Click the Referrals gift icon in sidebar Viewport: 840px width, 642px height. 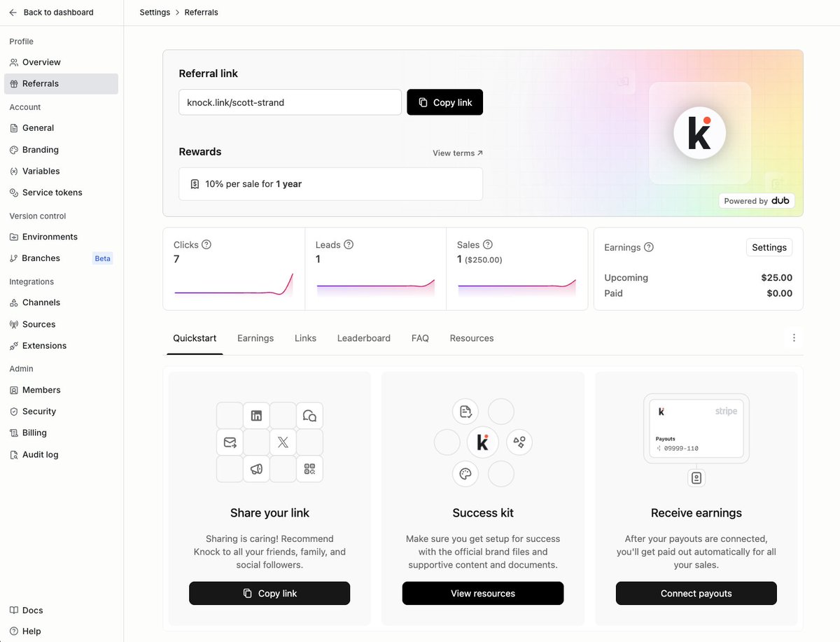(14, 84)
